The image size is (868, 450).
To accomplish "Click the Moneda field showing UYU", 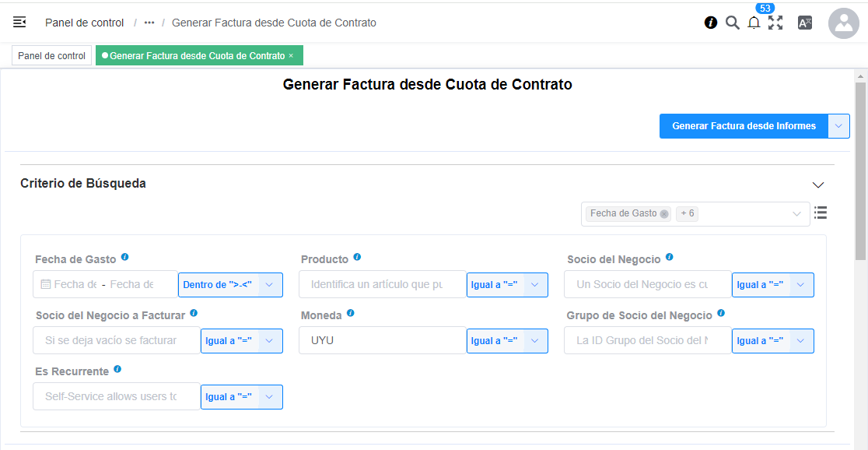I will click(x=382, y=340).
